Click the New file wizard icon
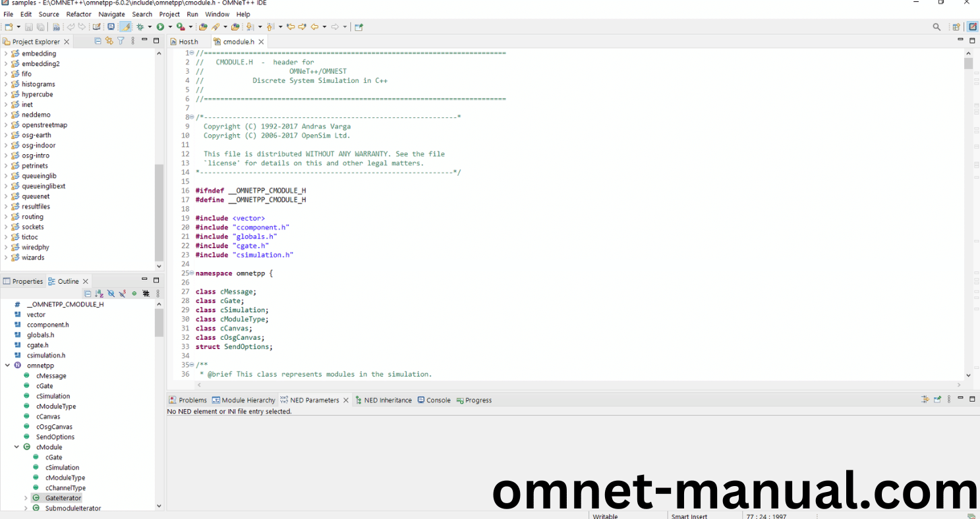 [9, 27]
